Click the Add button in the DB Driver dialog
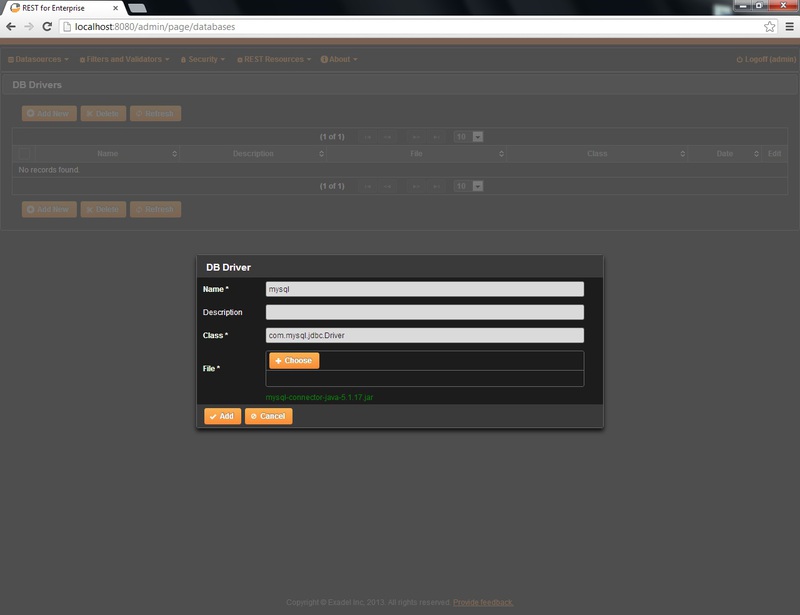Image resolution: width=800 pixels, height=615 pixels. click(224, 414)
